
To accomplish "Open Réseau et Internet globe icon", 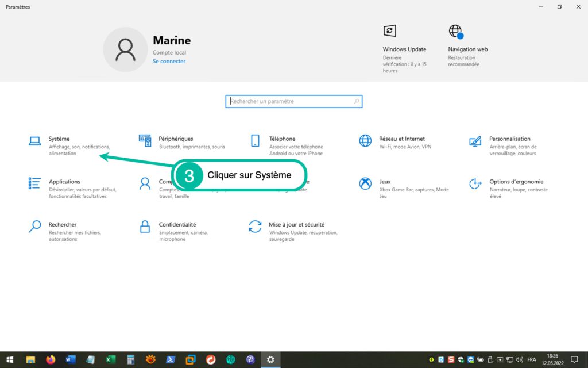I will coord(365,141).
